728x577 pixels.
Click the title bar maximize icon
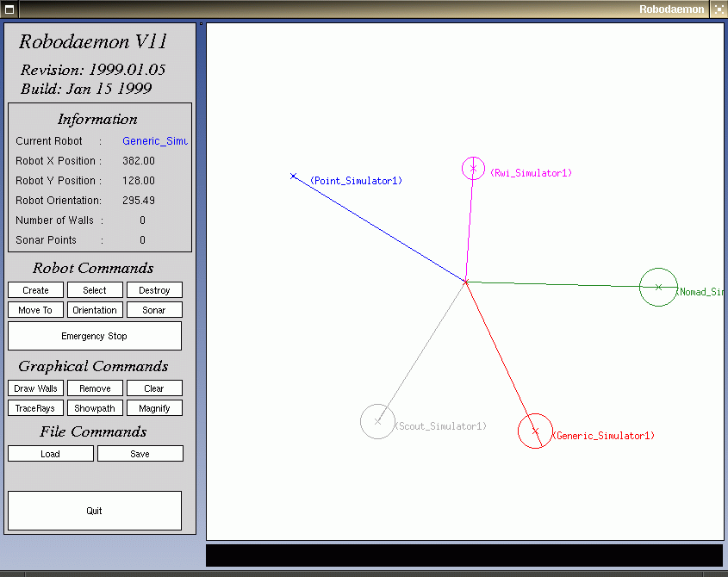click(x=719, y=9)
